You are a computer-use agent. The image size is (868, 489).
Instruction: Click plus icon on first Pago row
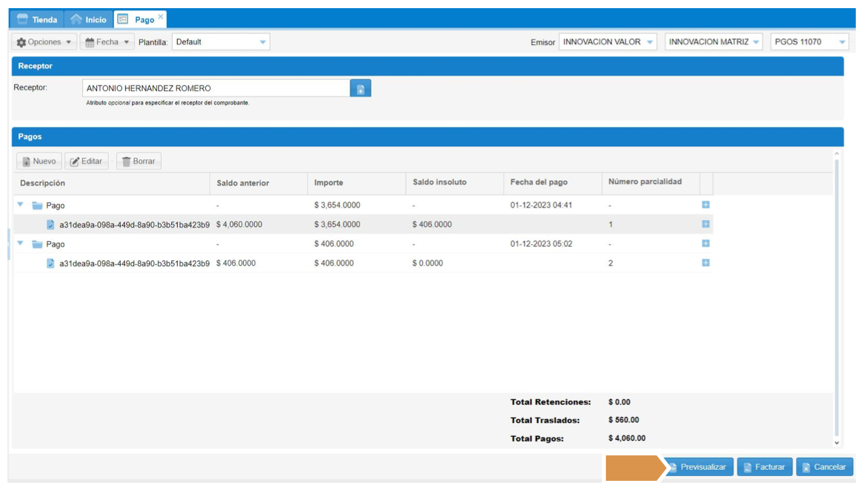pyautogui.click(x=706, y=205)
